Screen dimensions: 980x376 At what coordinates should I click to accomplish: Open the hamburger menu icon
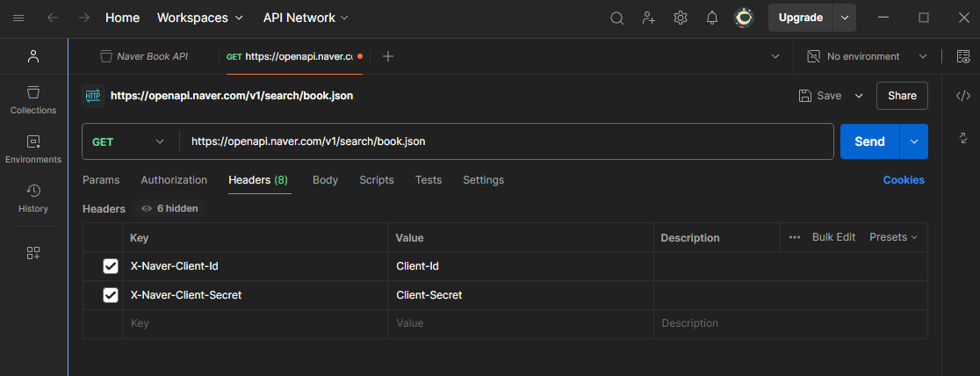click(x=18, y=18)
